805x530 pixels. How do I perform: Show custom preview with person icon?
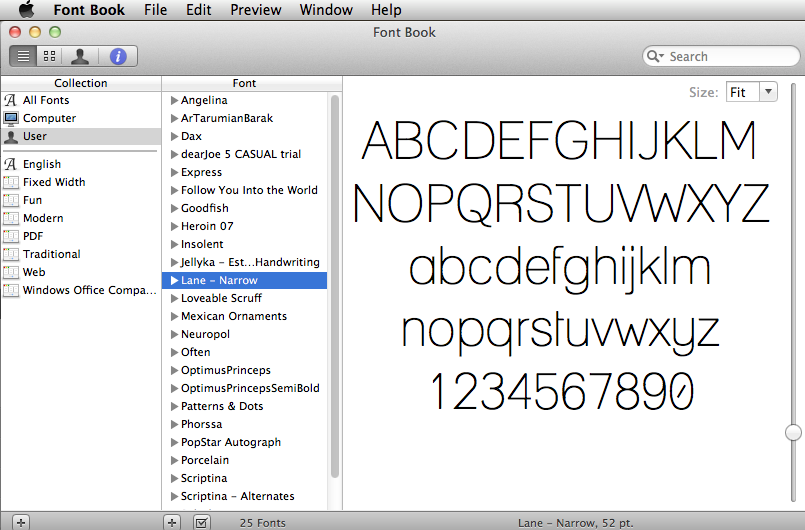pyautogui.click(x=80, y=56)
